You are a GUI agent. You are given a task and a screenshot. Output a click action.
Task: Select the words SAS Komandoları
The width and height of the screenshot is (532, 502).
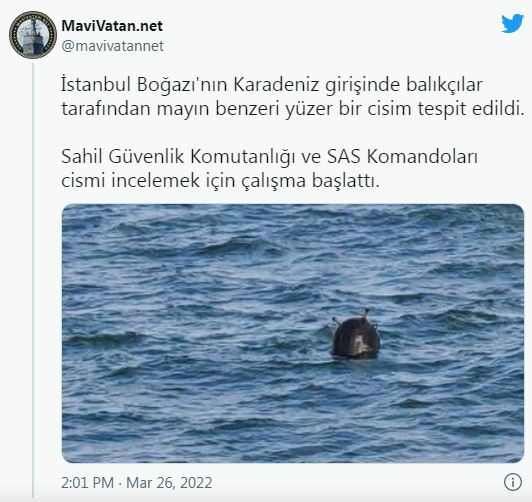pyautogui.click(x=402, y=157)
